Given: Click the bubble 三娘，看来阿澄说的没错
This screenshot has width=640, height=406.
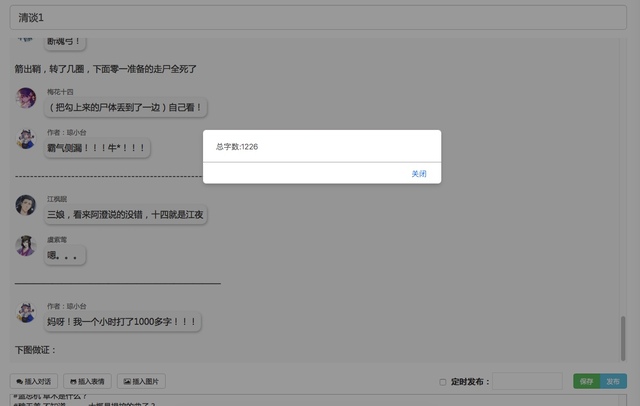Looking at the screenshot, I should tap(125, 215).
